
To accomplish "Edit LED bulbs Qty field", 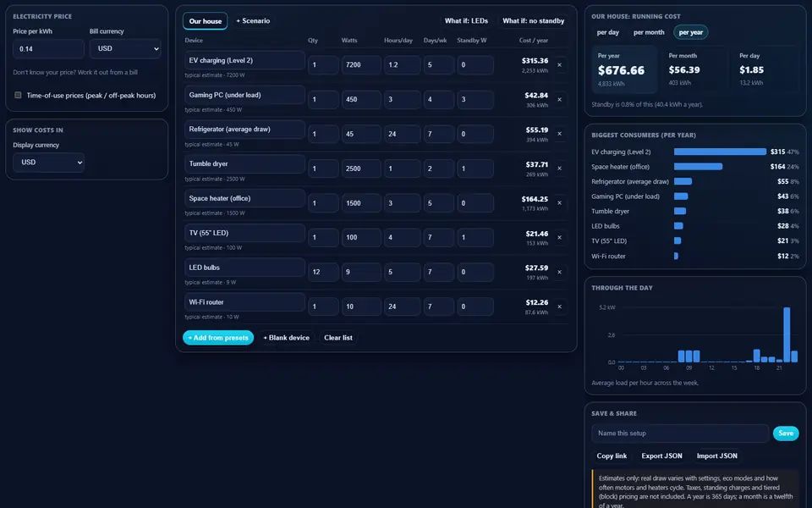I will 323,272.
